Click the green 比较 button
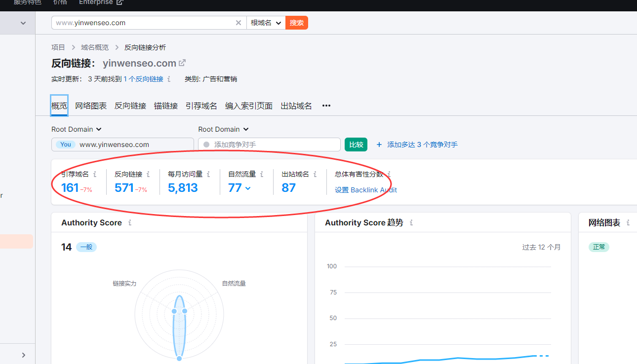Screen dimensions: 637x364 (x=356, y=145)
